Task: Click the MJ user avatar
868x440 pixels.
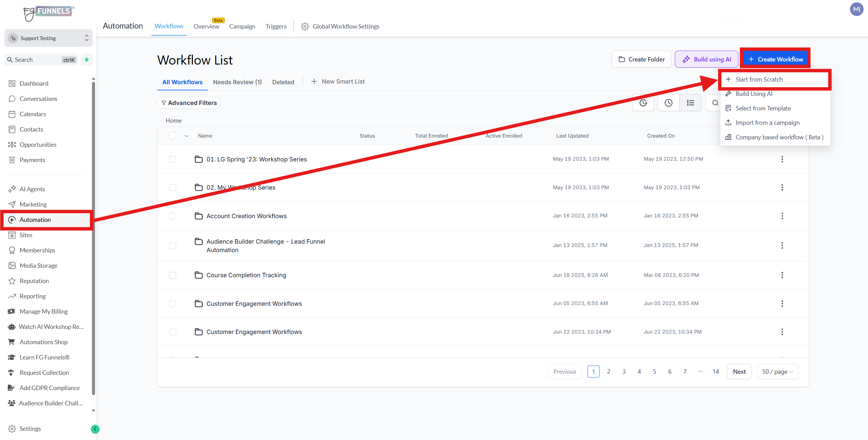Action: click(x=856, y=9)
